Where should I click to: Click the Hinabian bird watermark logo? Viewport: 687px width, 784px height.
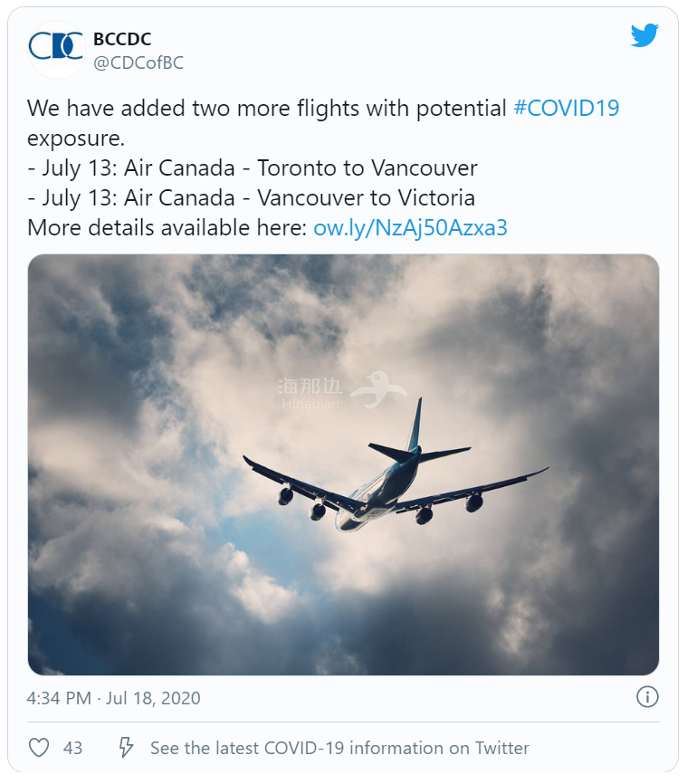(377, 389)
